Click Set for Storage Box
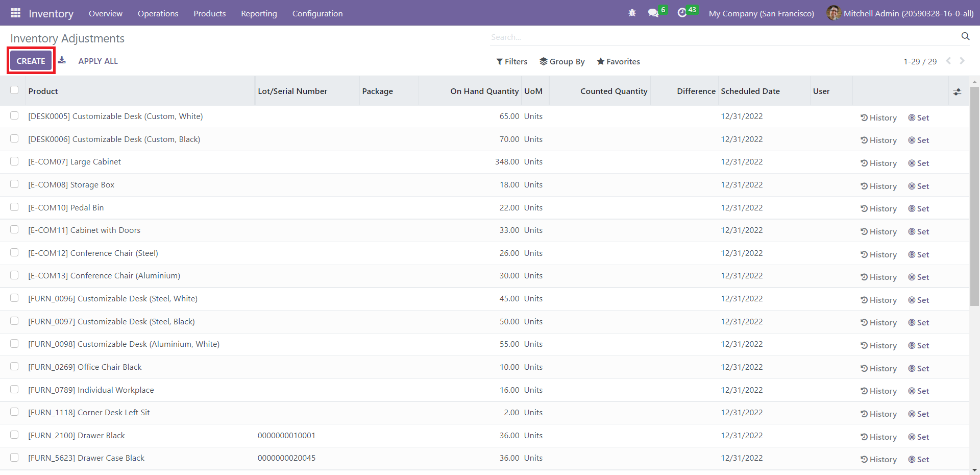 pos(919,186)
